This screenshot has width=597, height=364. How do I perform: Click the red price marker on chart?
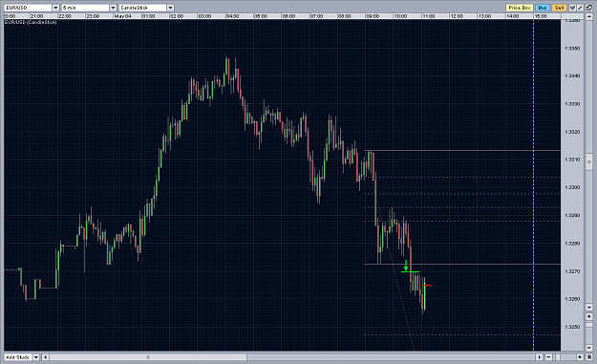(427, 286)
